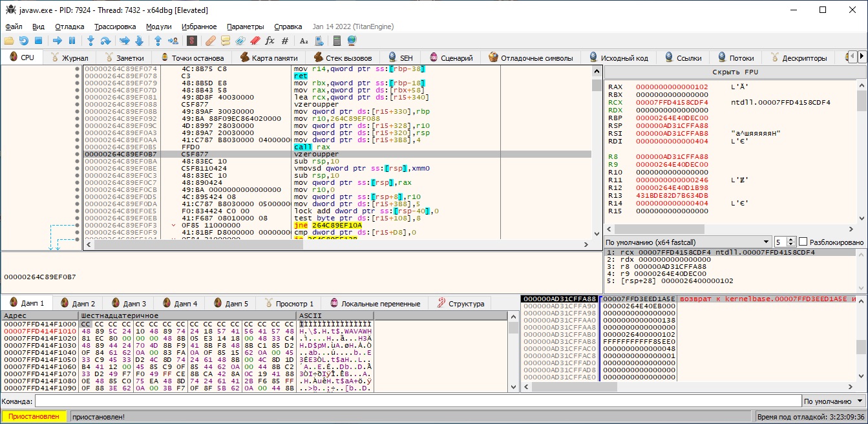Open the Отладка menu

(x=70, y=26)
